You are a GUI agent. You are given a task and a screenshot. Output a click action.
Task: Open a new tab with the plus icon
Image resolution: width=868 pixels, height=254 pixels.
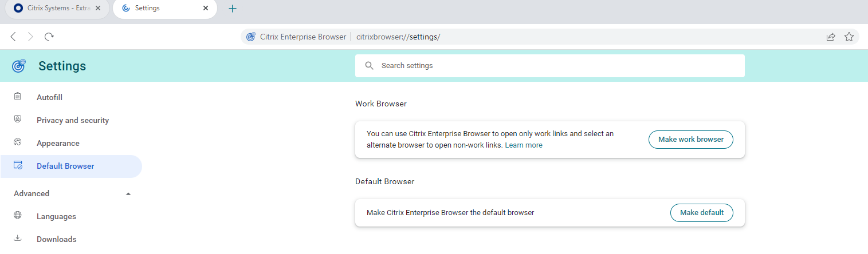coord(233,9)
